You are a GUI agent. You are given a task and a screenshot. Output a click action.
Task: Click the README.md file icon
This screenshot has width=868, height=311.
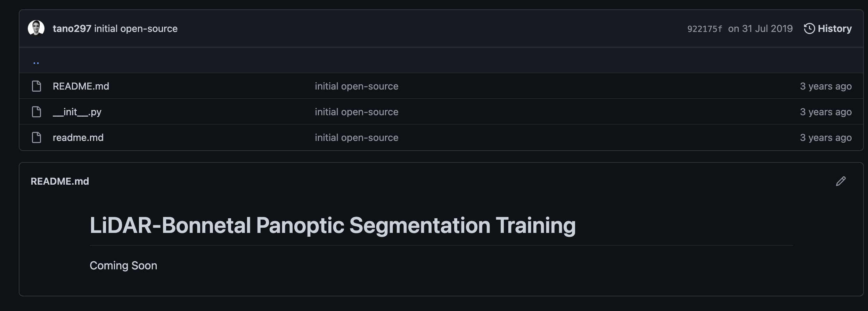click(36, 86)
